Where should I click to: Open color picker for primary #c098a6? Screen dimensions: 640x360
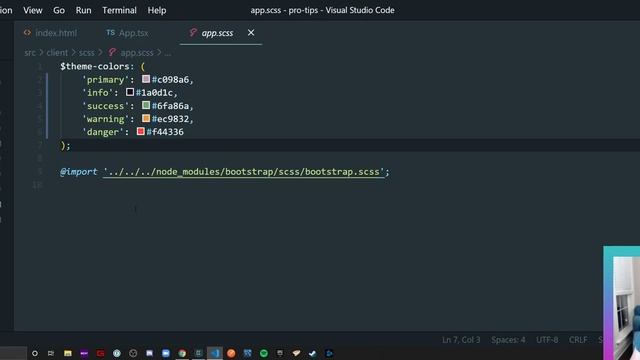tap(146, 79)
